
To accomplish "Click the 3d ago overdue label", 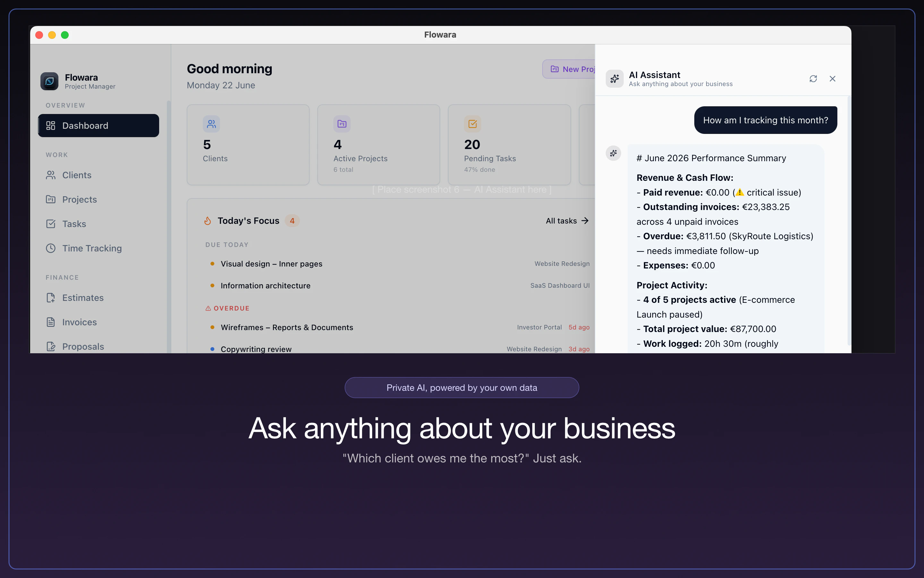I will tap(579, 349).
